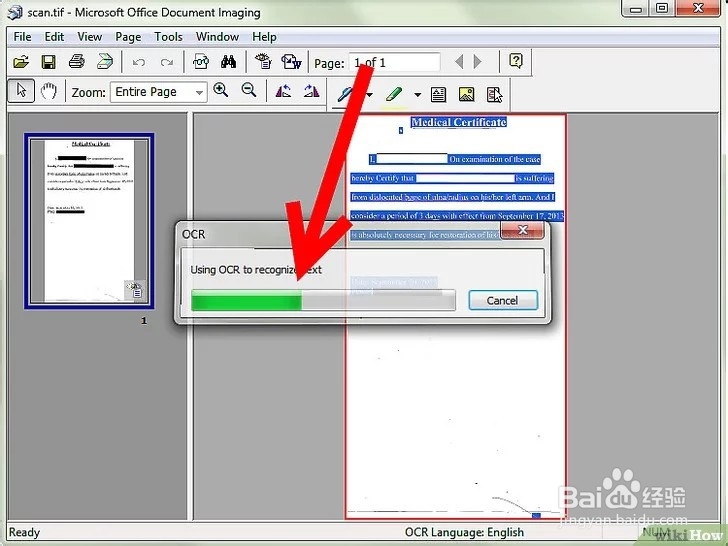This screenshot has width=728, height=546.
Task: Click the Page number input field
Action: pyautogui.click(x=394, y=62)
